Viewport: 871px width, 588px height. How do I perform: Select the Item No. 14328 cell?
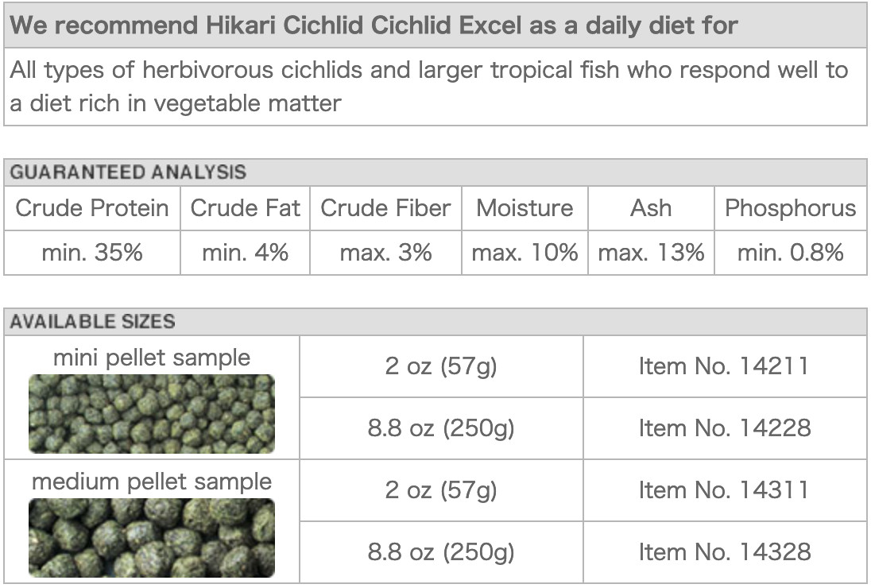click(724, 552)
